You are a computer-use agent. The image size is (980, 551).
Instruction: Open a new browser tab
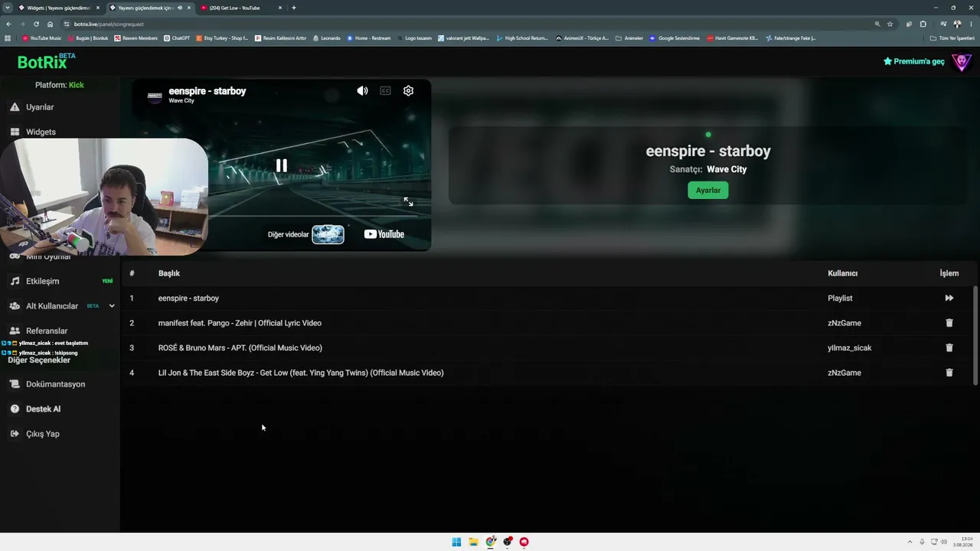point(294,8)
